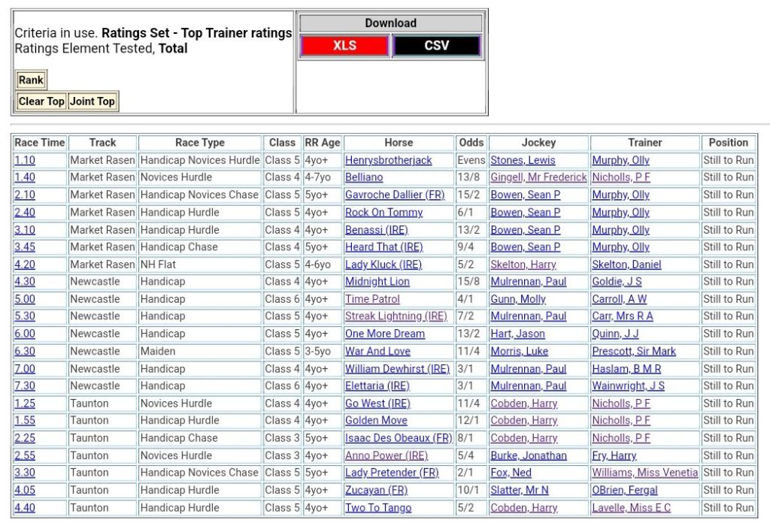Open the 1.10 Market Rasen race time link

[25, 160]
